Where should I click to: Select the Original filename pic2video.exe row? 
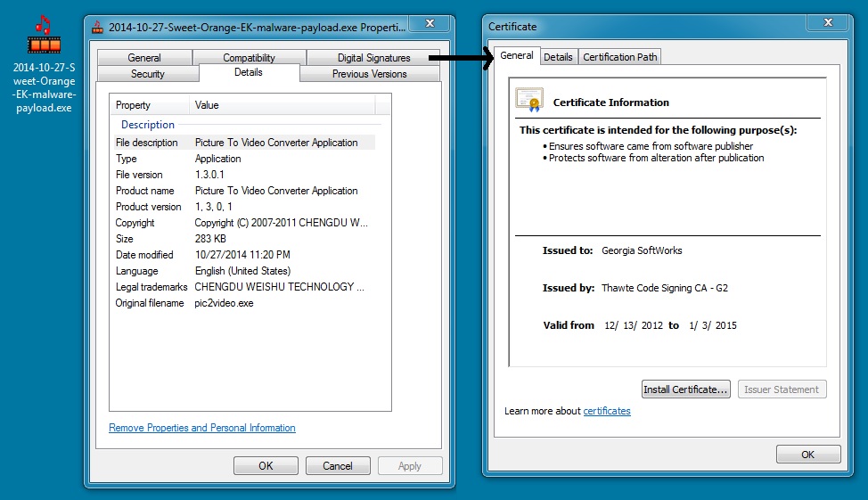[x=244, y=303]
